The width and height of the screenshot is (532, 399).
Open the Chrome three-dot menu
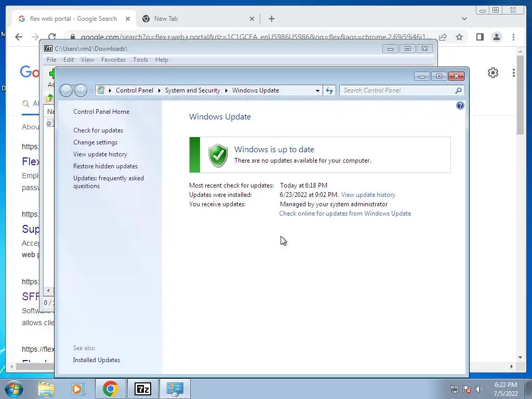coord(513,37)
